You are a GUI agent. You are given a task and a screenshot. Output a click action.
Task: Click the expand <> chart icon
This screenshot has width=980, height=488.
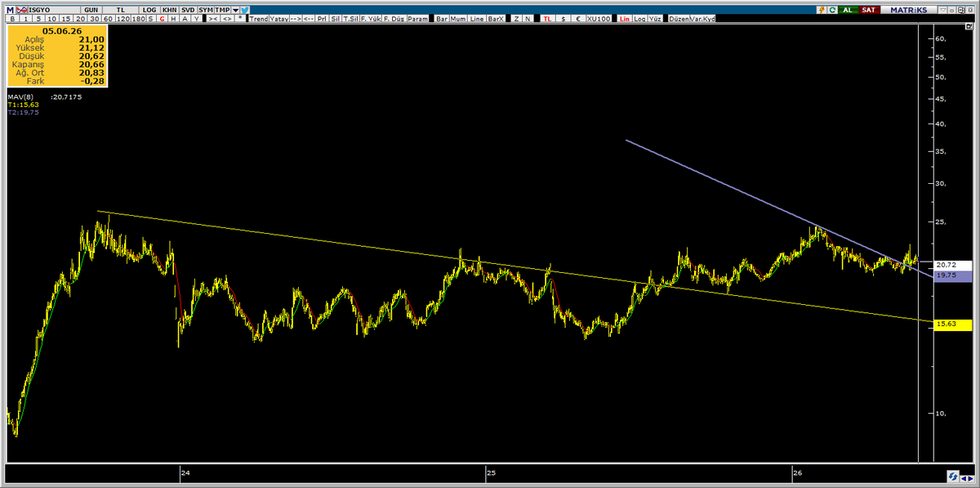[x=228, y=19]
